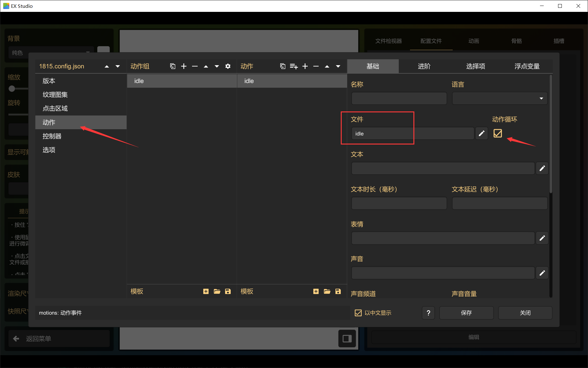Viewport: 588px width, 368px height.
Task: Click the 关闭 button
Action: point(525,313)
